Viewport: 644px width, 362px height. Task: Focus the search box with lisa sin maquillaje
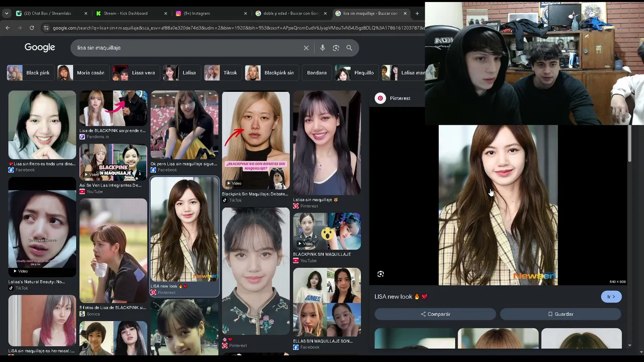[x=186, y=48]
